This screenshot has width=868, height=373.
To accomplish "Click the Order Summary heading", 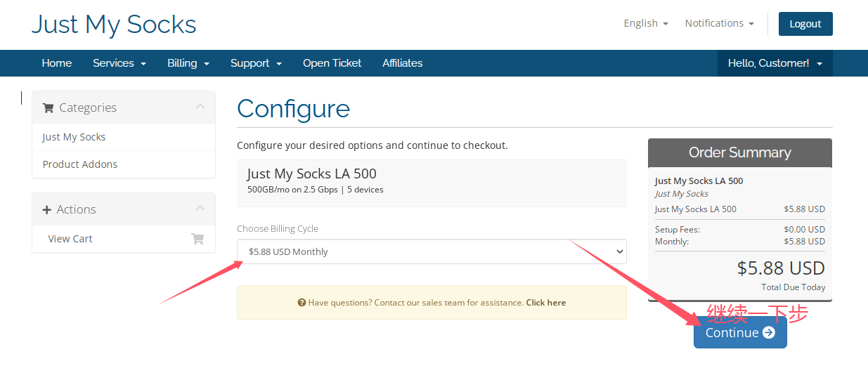I will point(740,152).
